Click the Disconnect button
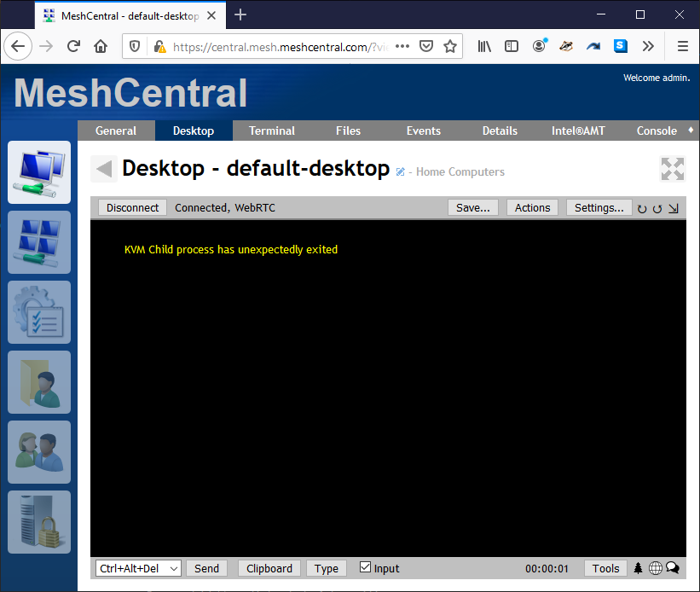 [x=131, y=207]
